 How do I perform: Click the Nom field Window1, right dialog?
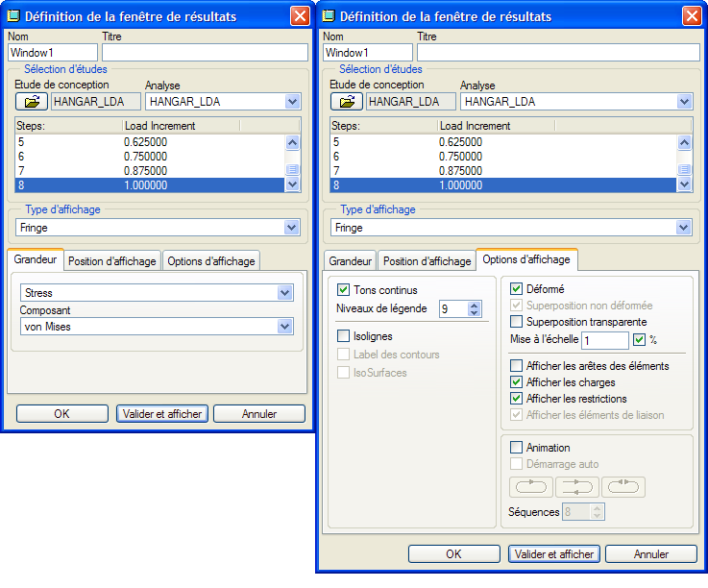tap(368, 53)
